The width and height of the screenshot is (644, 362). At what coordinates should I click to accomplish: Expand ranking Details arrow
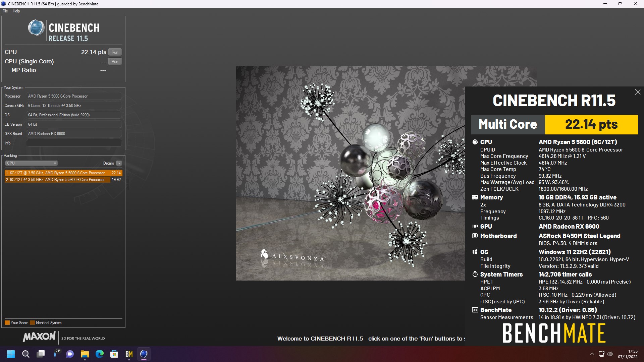(x=119, y=163)
